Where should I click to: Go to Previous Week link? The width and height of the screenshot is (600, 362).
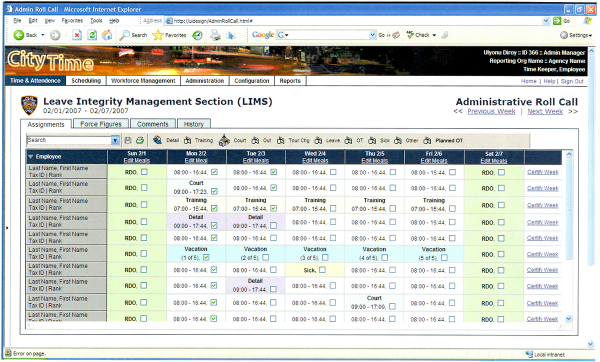coord(491,111)
